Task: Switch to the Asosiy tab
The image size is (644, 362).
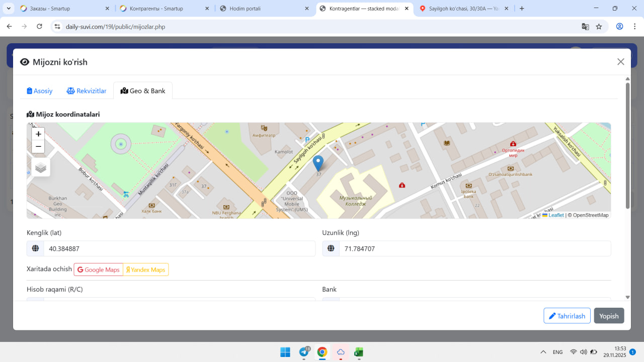Action: (40, 91)
